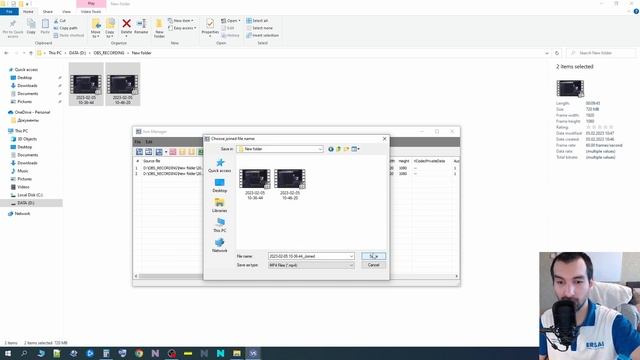Select This PC in dialog places bar
Viewport: 640px width, 360px height.
220,225
